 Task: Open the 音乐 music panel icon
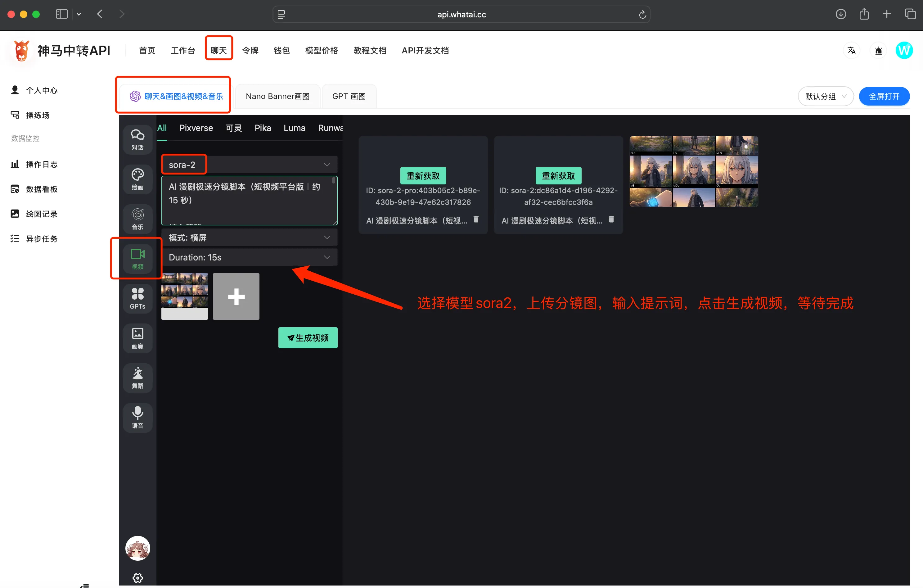137,219
